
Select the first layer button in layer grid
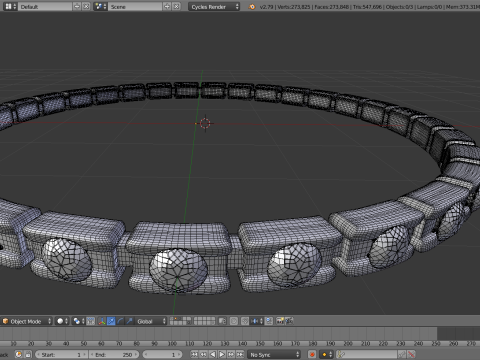[x=172, y=319]
